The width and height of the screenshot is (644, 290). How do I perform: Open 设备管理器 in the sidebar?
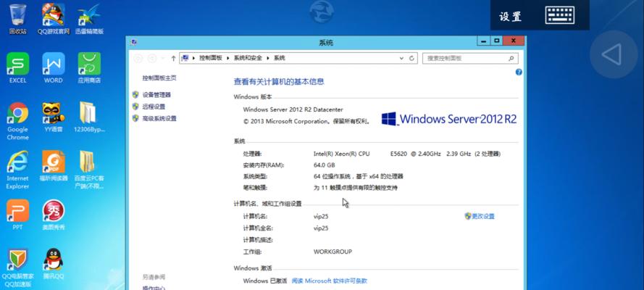point(156,95)
